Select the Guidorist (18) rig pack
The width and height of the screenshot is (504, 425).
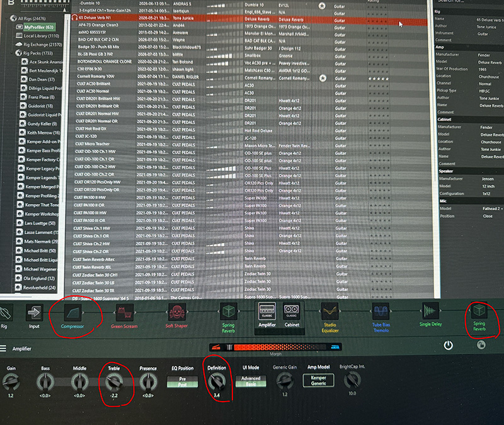(40, 106)
